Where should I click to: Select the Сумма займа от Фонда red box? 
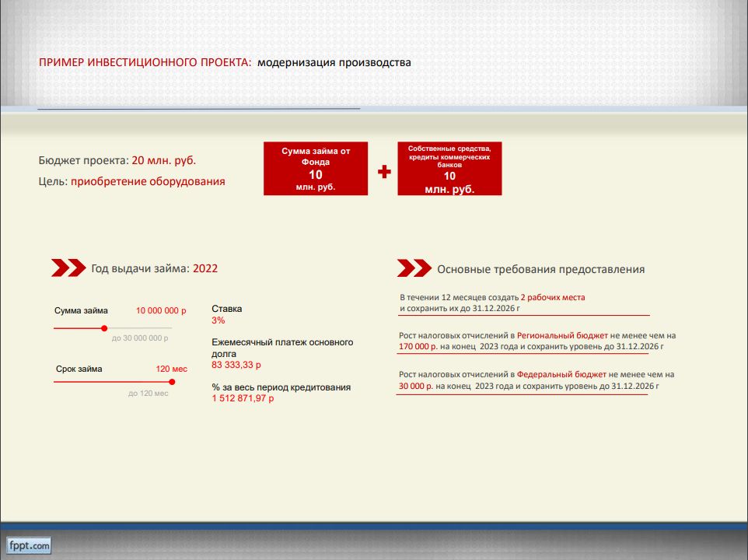[316, 169]
